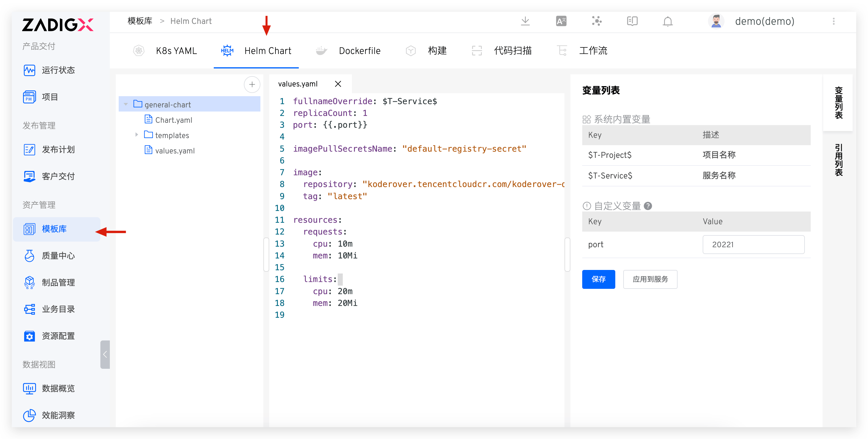Click the repository line in editor

[x=434, y=184]
